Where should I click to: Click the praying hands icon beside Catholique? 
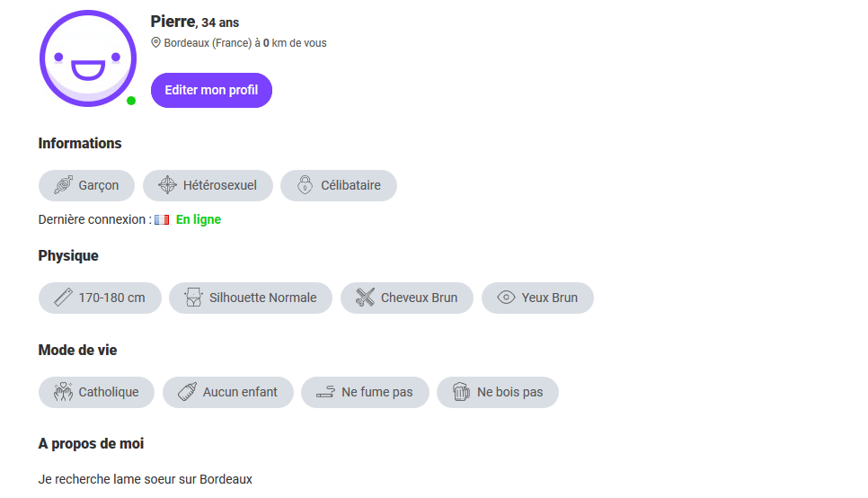click(x=63, y=392)
